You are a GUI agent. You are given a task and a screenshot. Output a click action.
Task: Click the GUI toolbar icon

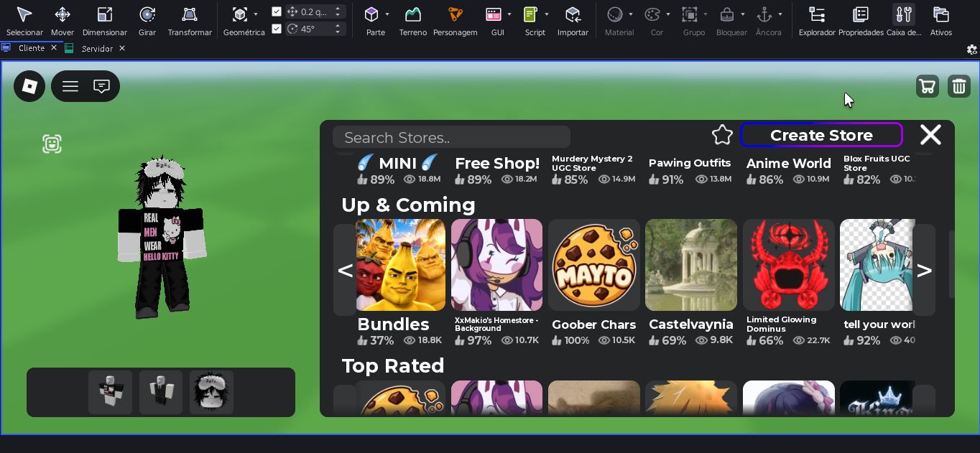point(494,14)
